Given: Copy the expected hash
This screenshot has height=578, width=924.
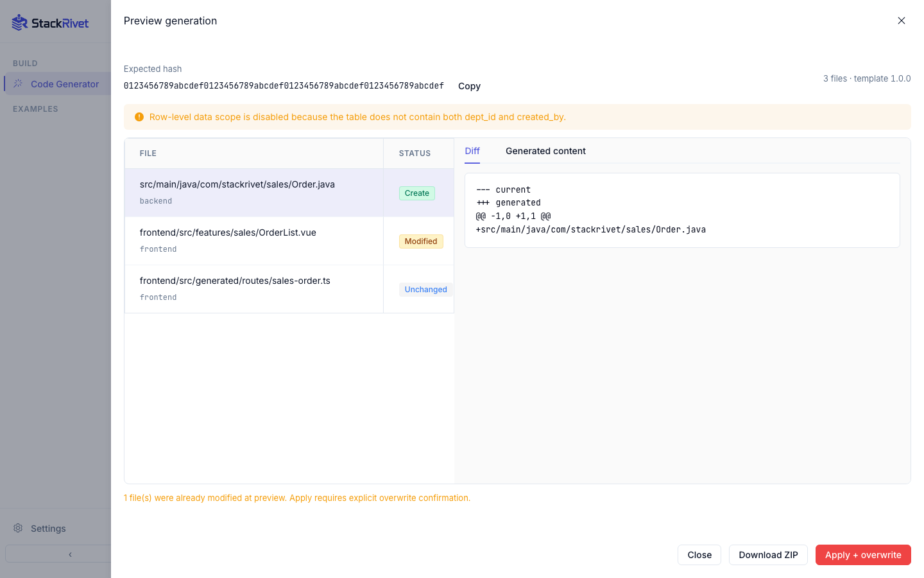Looking at the screenshot, I should pos(469,86).
